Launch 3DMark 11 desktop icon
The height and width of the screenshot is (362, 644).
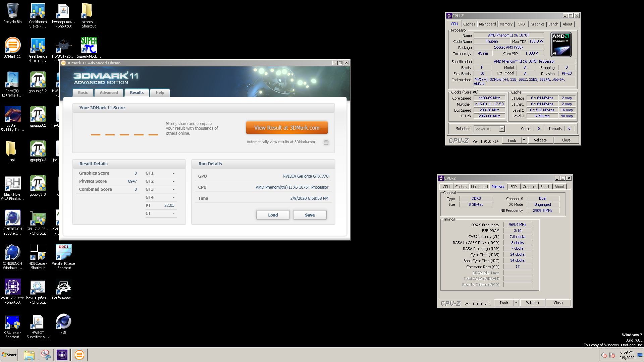tap(12, 48)
